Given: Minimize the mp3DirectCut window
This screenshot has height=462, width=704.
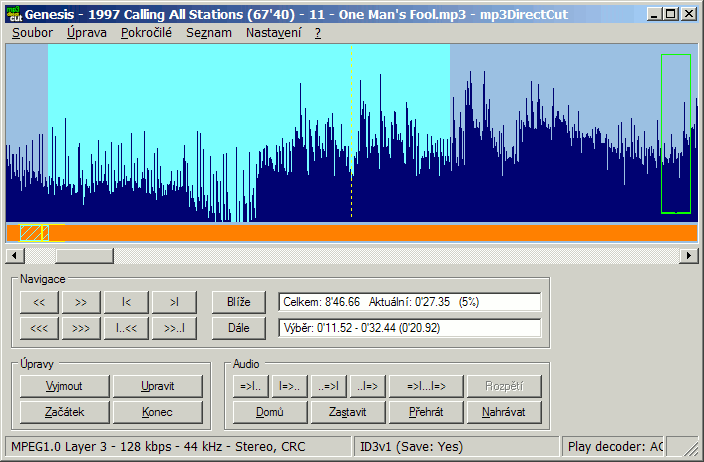Looking at the screenshot, I should [x=654, y=14].
